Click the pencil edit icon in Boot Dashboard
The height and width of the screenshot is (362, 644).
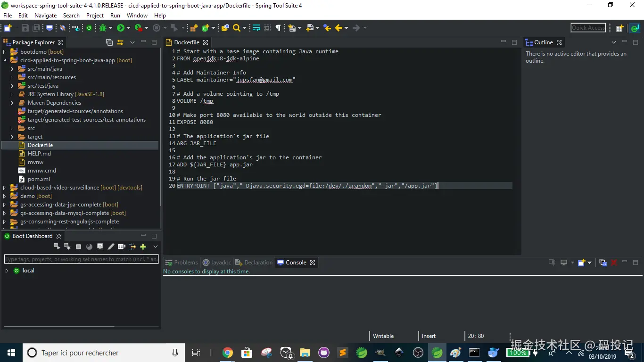coord(111,247)
